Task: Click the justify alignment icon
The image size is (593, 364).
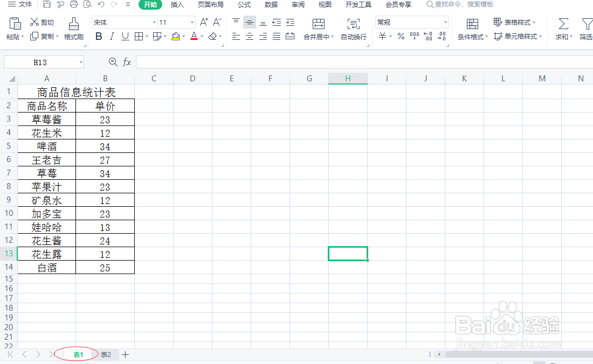Action: click(x=277, y=36)
